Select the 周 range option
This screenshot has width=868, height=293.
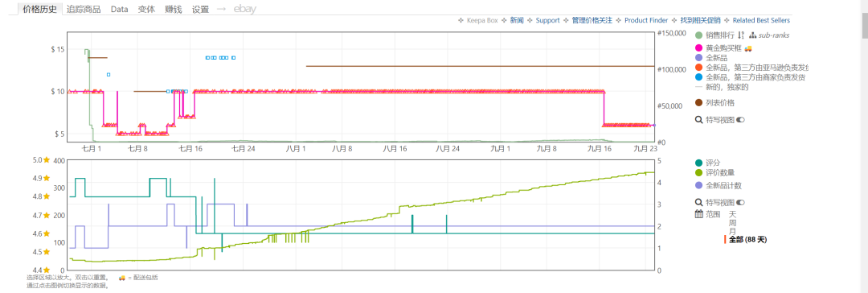[732, 222]
